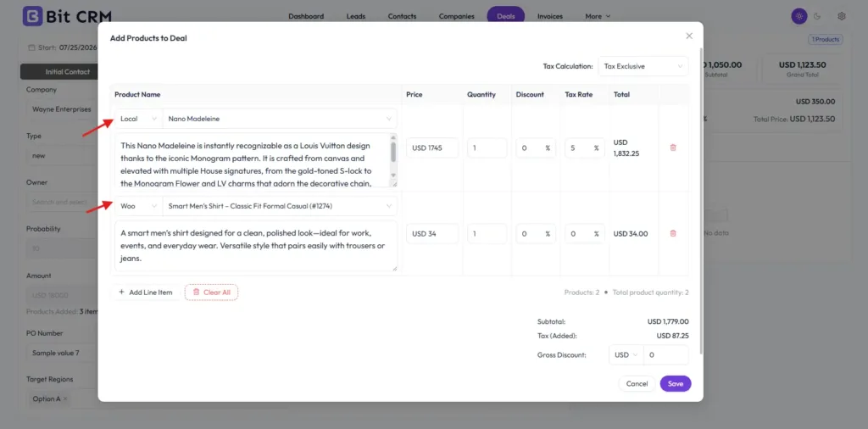
Task: Edit Smart Men's Shirt quantity field
Action: [487, 234]
